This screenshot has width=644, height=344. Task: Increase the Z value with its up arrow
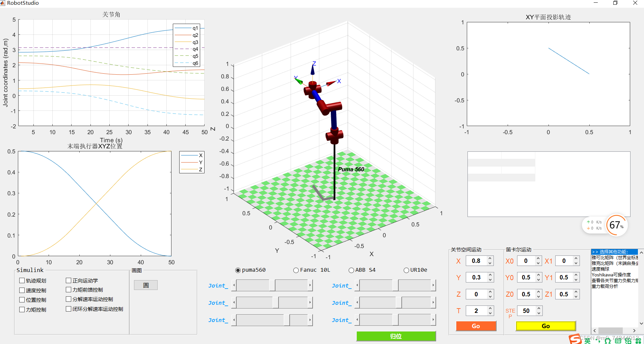tap(490, 292)
